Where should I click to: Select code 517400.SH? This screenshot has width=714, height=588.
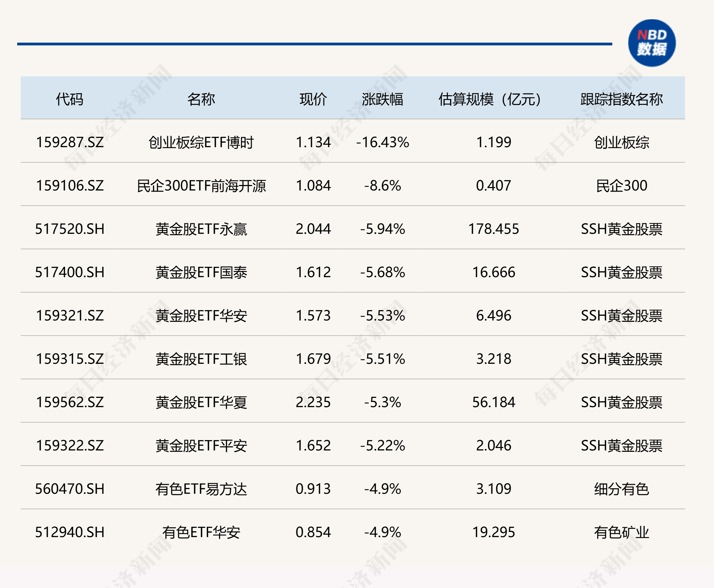click(x=70, y=272)
